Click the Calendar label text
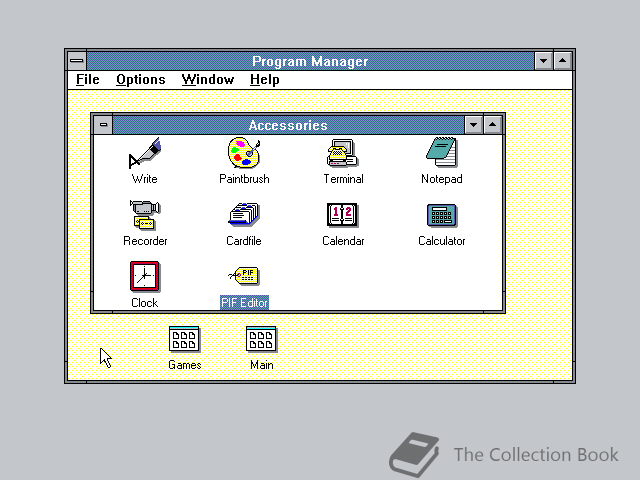Screen dimensions: 640x480 [343, 241]
